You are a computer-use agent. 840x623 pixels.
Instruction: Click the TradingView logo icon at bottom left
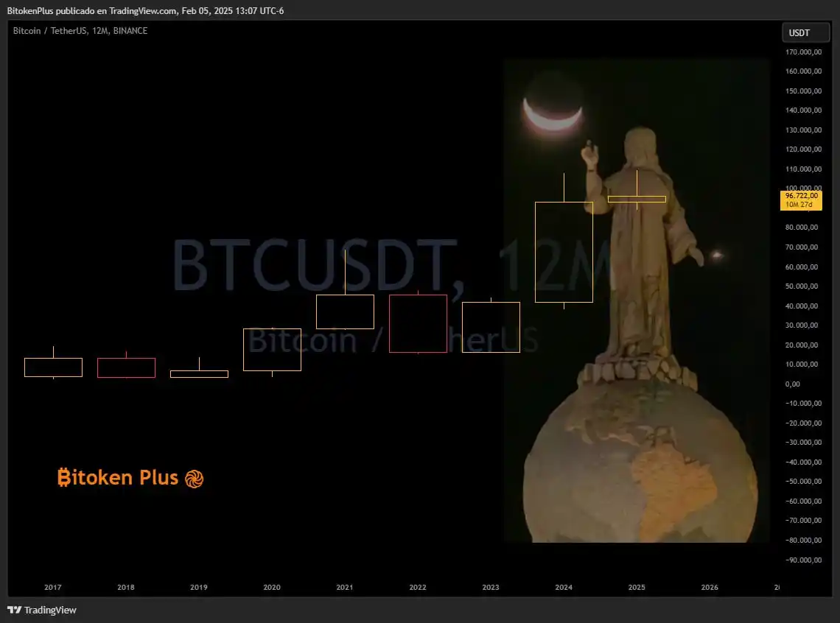click(14, 610)
